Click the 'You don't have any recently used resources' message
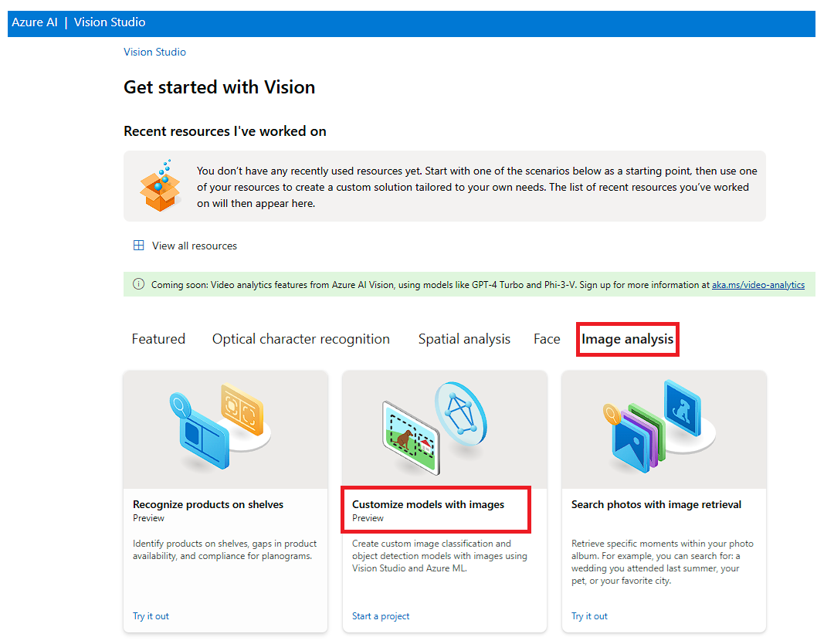The width and height of the screenshot is (817, 644). (x=476, y=187)
